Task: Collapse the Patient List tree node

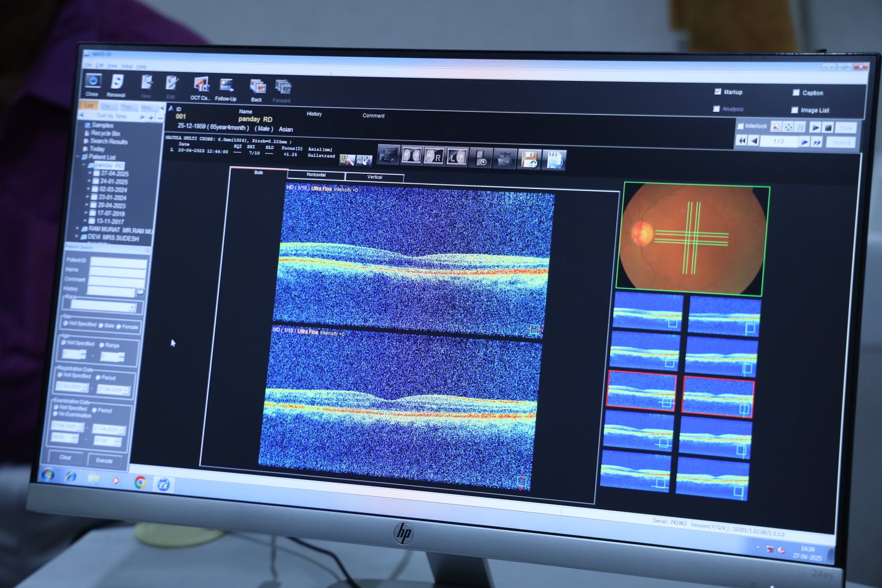Action: point(78,157)
